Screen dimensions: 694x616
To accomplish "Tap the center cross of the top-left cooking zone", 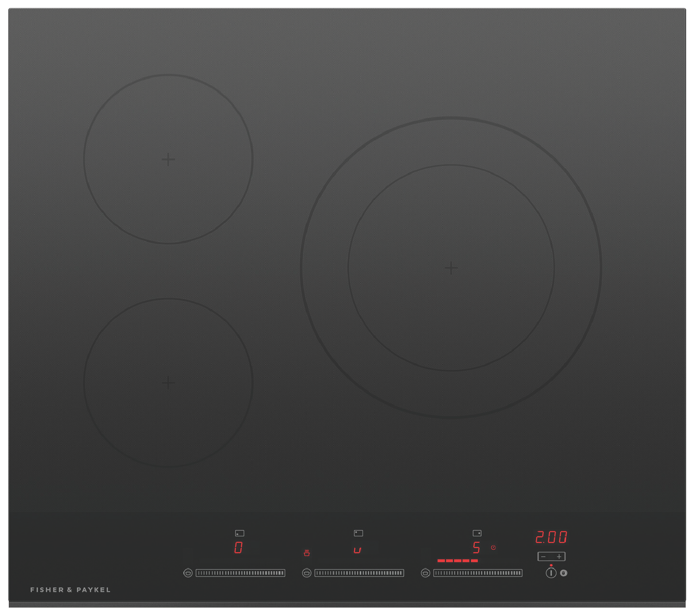I will (169, 159).
